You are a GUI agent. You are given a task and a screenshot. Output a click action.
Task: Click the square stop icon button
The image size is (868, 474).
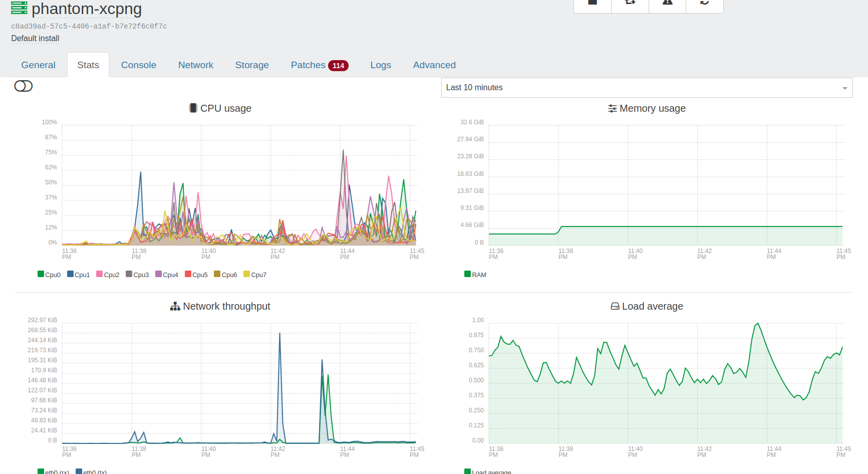593,3
